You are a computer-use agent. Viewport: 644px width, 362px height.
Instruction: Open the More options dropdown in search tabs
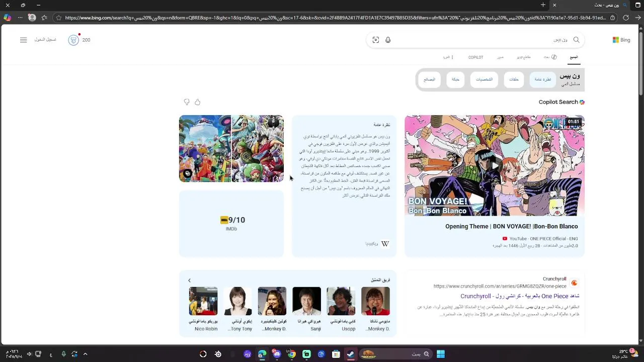[x=448, y=57]
